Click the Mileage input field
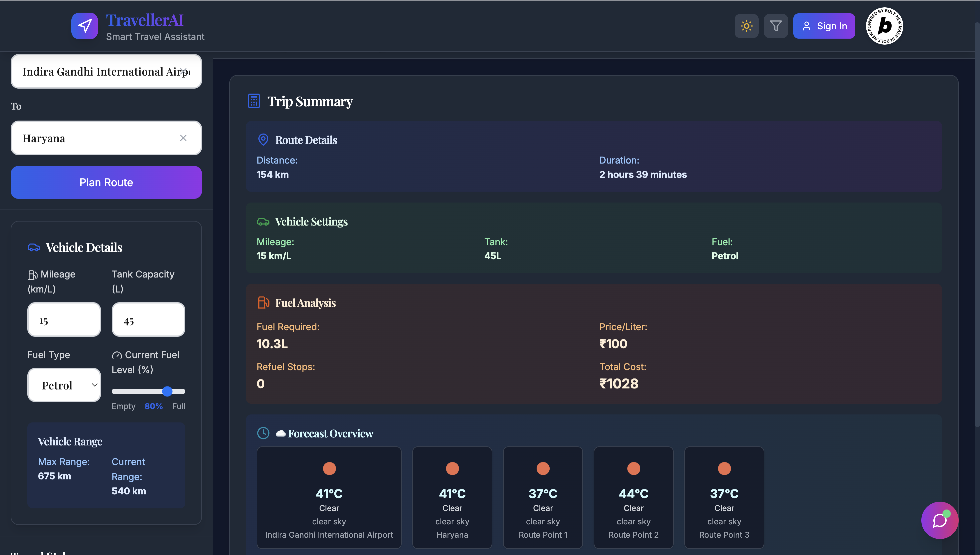 coord(64,319)
